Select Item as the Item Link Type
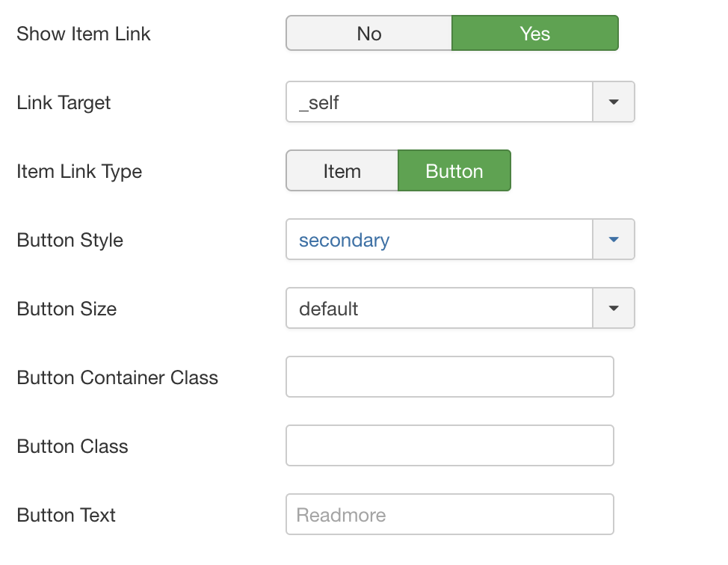The width and height of the screenshot is (728, 565). (x=342, y=171)
